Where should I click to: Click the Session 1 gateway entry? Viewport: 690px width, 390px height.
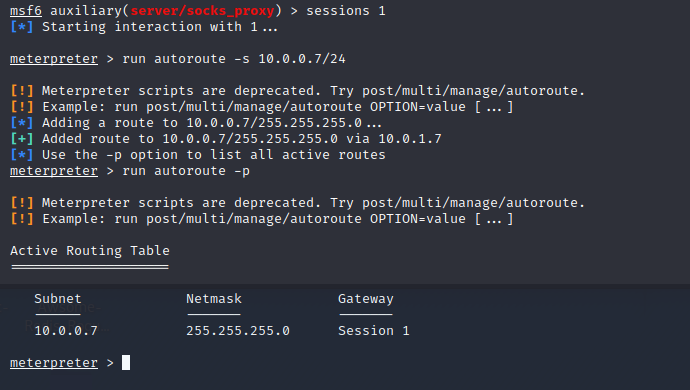tap(374, 331)
